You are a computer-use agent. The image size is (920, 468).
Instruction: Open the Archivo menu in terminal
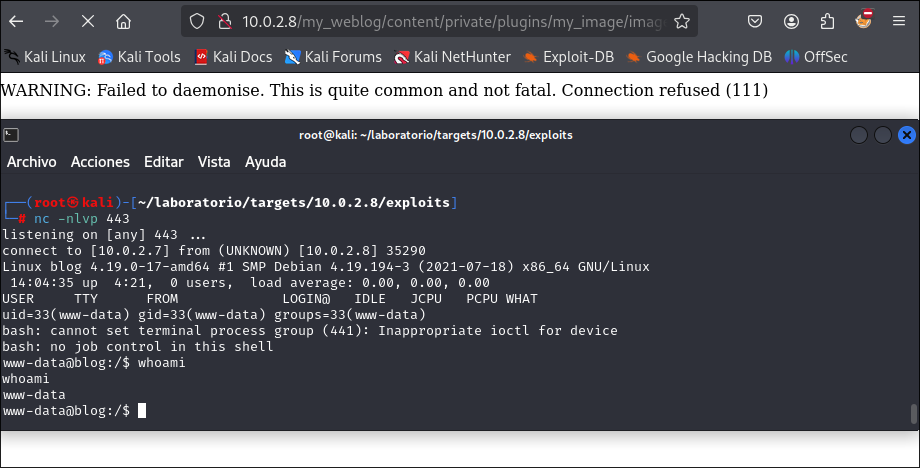(x=32, y=162)
